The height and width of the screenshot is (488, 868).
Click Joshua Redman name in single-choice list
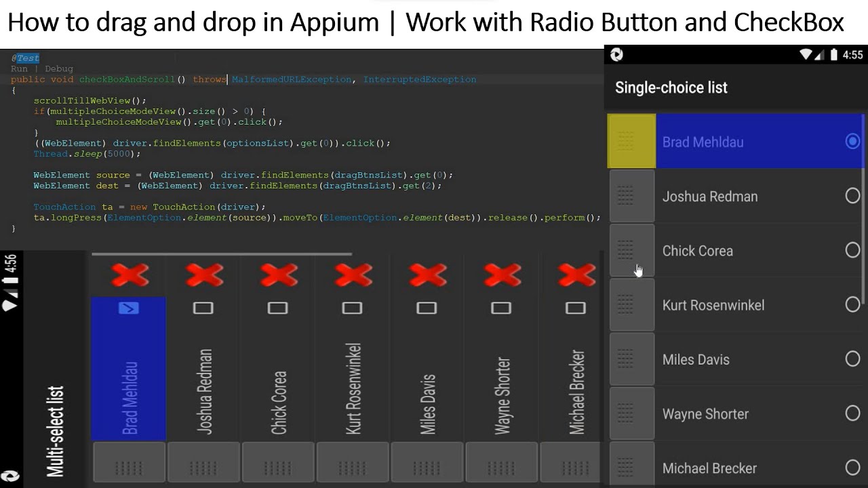[710, 197]
